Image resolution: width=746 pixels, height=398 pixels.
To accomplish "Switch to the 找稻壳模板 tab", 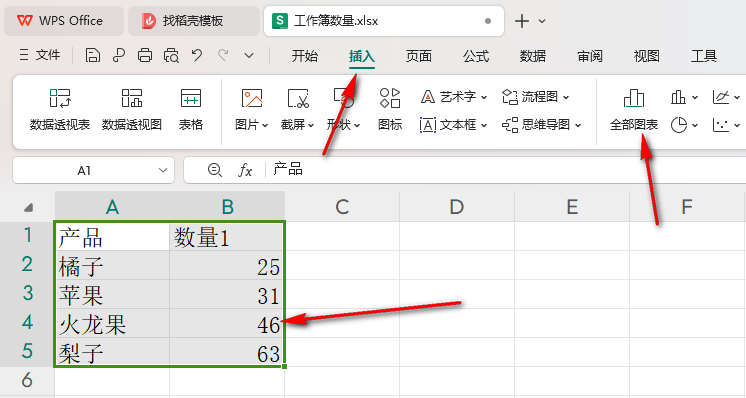I will click(193, 21).
